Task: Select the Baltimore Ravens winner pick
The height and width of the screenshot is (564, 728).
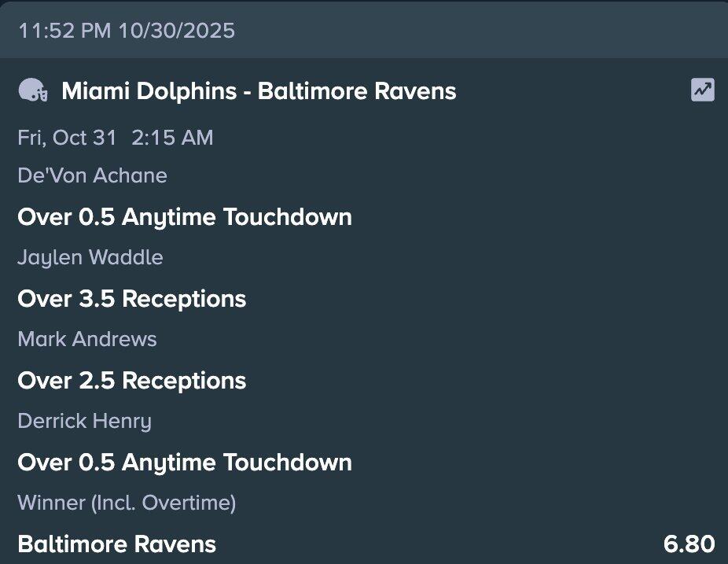Action: [116, 544]
